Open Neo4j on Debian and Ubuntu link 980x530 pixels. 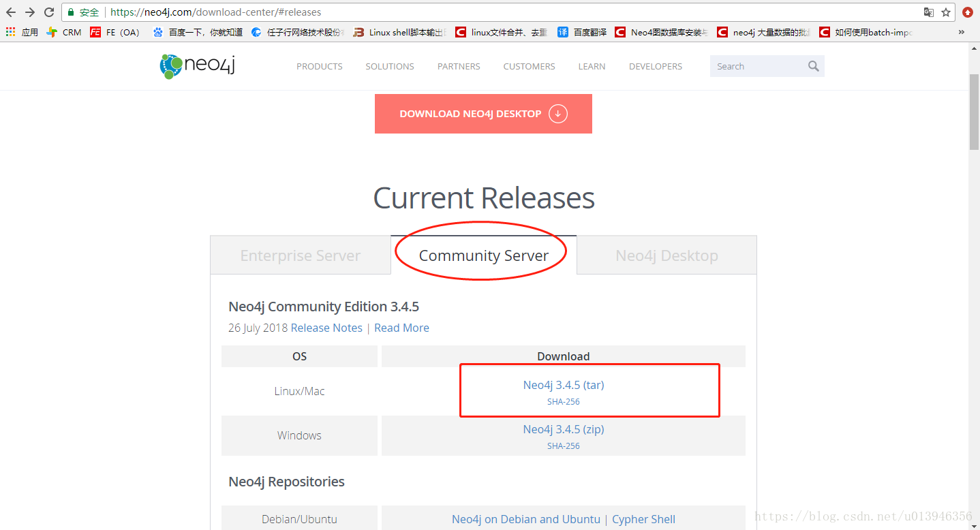pos(526,519)
